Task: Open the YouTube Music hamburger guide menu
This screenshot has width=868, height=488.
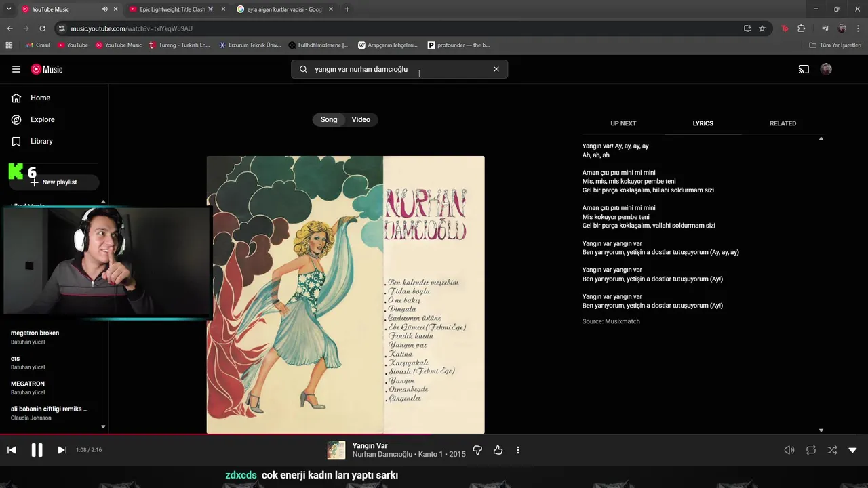Action: (16, 69)
